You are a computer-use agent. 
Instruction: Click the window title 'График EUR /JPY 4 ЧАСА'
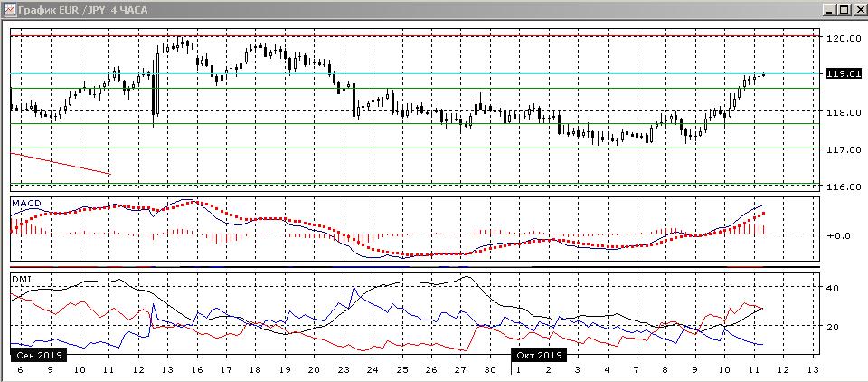pyautogui.click(x=85, y=9)
